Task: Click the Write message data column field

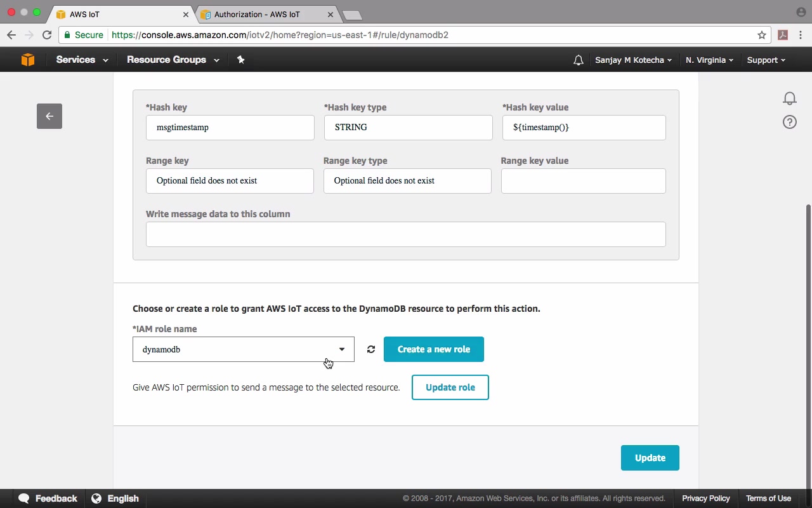Action: click(x=406, y=234)
